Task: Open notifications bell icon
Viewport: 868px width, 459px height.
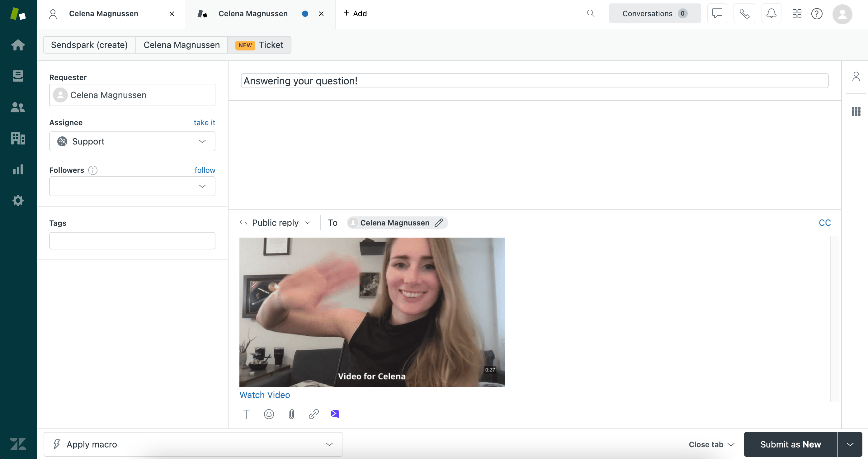Action: tap(771, 13)
